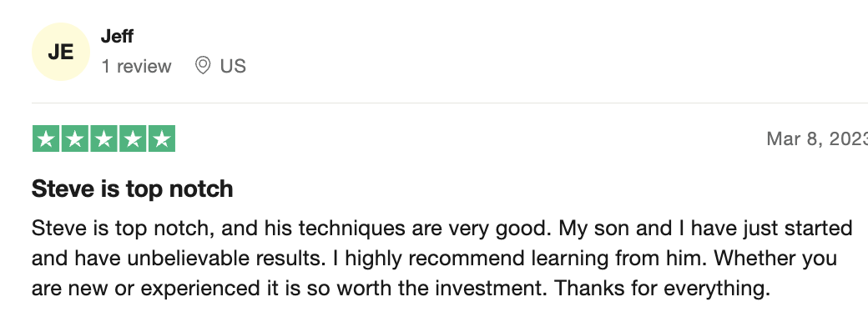Click the location pin icon
The image size is (868, 317).
203,66
